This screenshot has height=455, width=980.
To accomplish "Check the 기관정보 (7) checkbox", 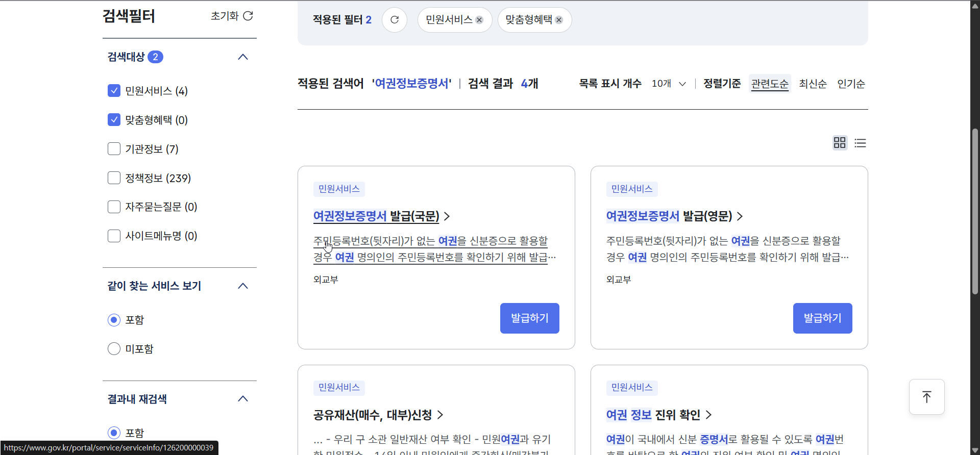I will (x=114, y=149).
